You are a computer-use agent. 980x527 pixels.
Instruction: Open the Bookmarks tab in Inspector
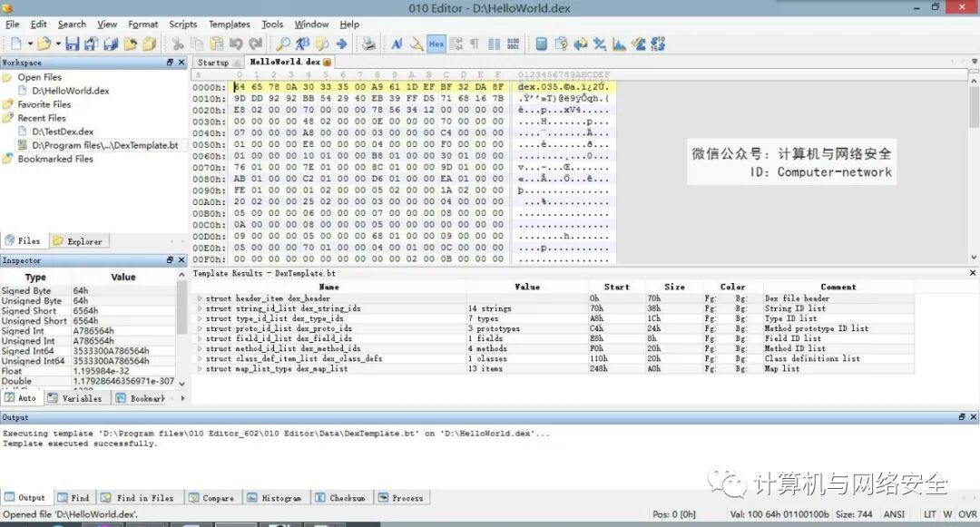click(x=141, y=398)
